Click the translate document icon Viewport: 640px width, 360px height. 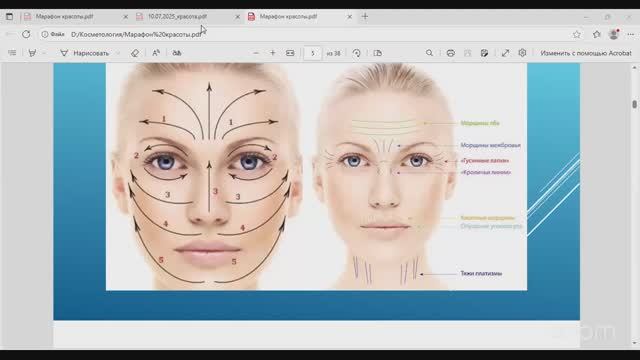click(x=177, y=53)
